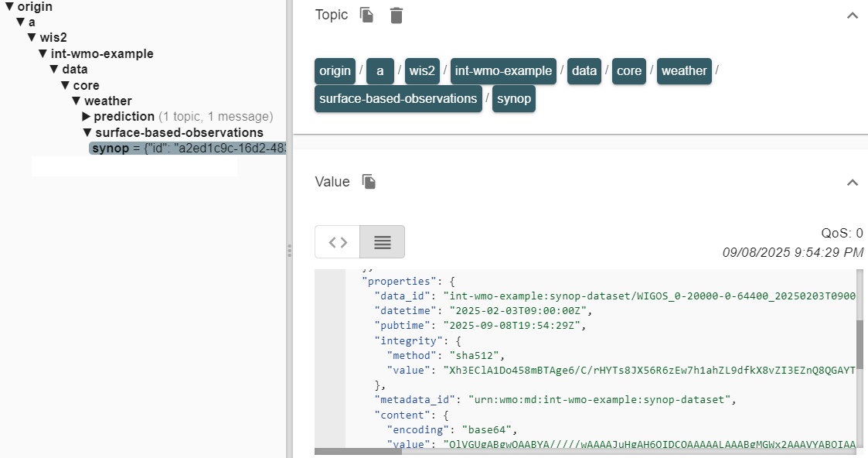Click the 'surface-based-observations' breadcrumb chip

398,98
